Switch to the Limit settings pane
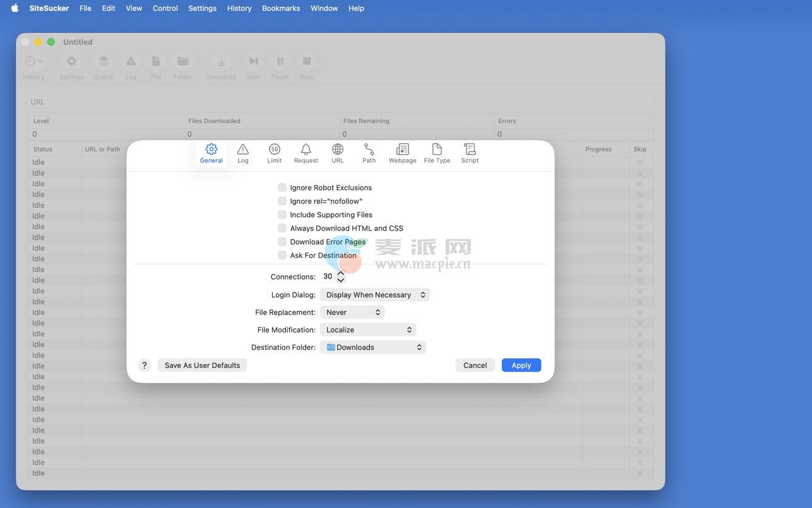 (274, 153)
